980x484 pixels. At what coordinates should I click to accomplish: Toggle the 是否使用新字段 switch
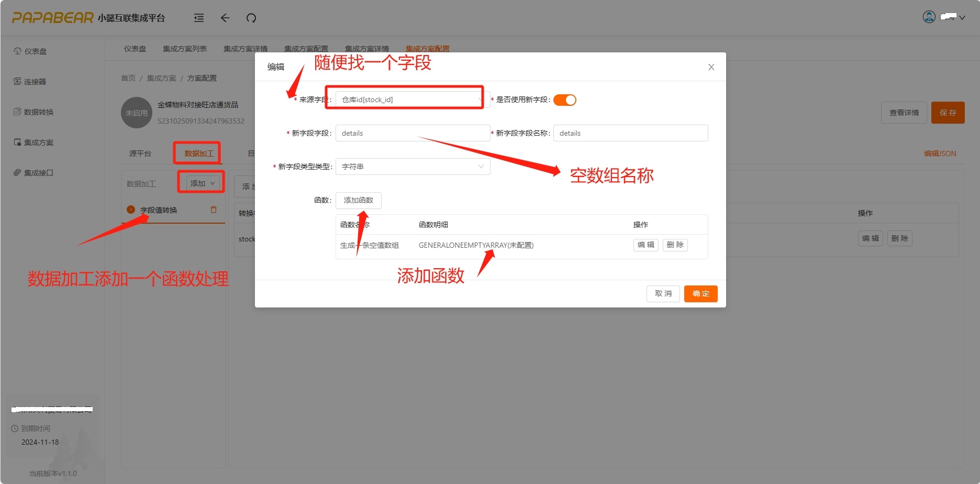564,100
